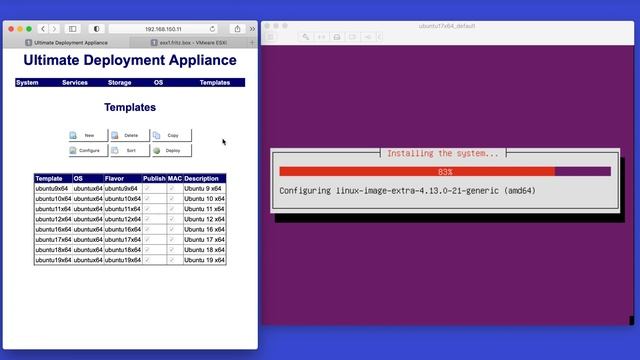Open VM settings wrench in ubuntu17x64 window
640x360 pixels.
[305, 37]
